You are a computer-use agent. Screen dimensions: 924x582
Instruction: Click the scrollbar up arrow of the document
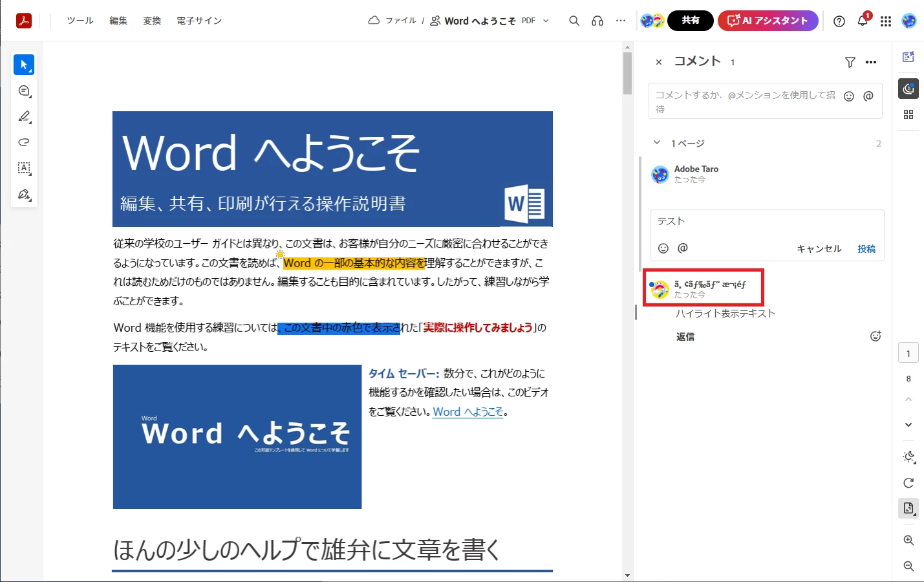627,47
